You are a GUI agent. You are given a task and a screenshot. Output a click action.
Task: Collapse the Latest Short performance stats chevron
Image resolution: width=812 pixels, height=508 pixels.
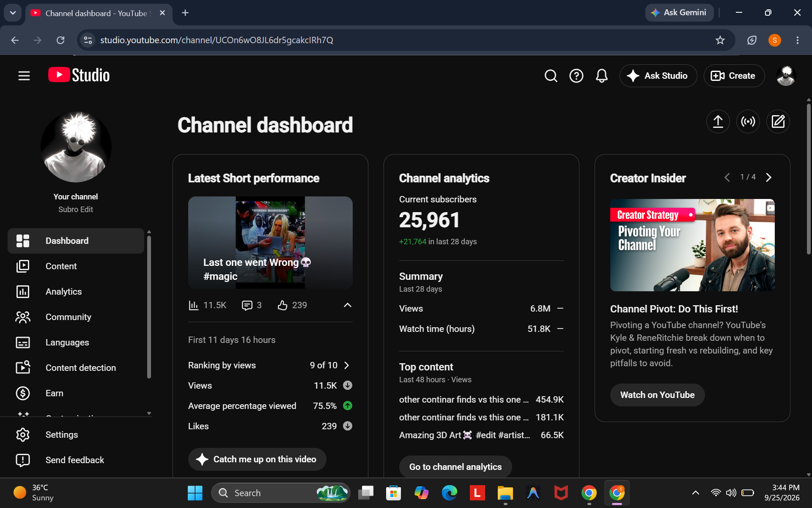click(348, 305)
